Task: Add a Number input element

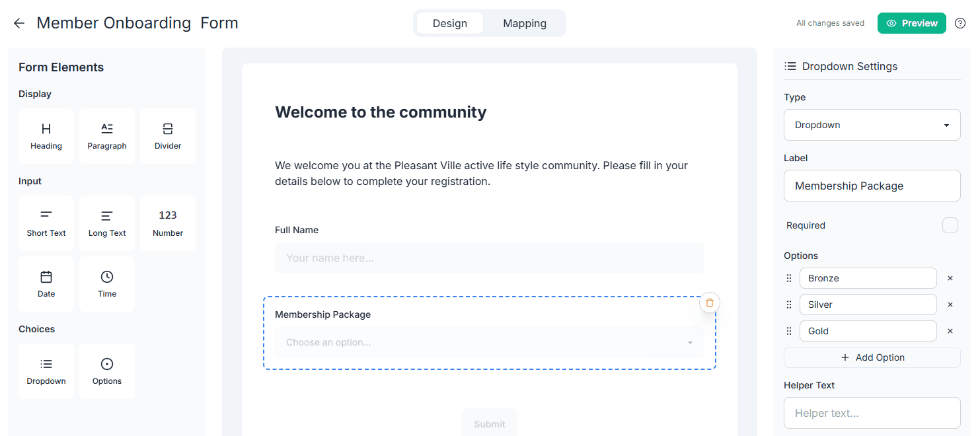Action: (x=168, y=223)
